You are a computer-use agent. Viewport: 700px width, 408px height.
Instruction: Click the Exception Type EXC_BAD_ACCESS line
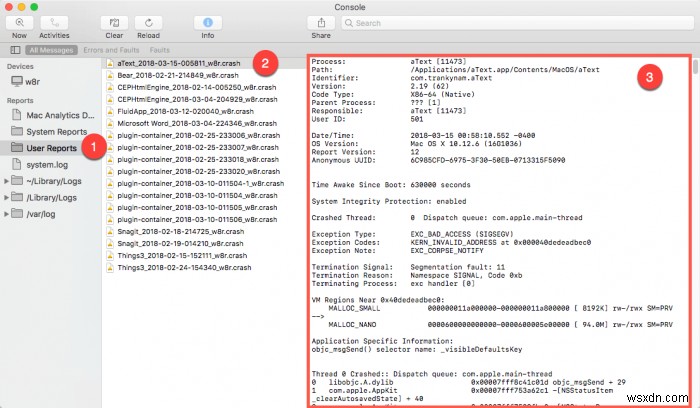(412, 234)
